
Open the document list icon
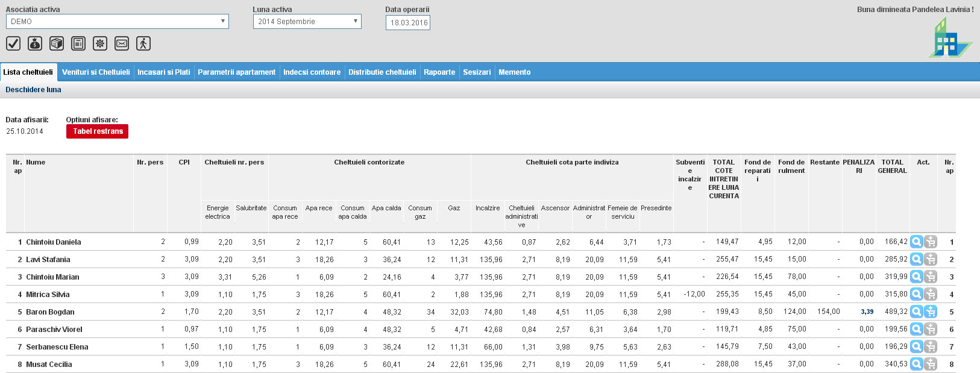pyautogui.click(x=78, y=43)
